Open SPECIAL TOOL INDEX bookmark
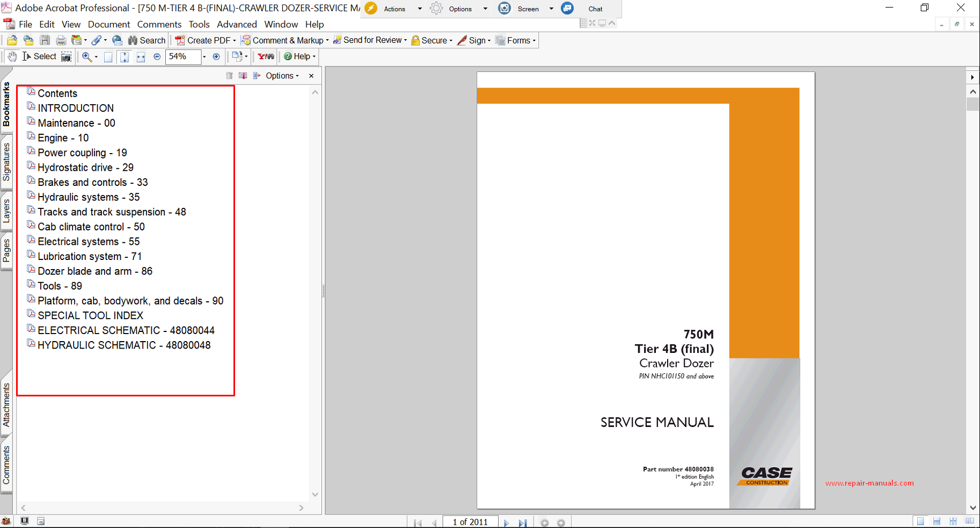This screenshot has height=528, width=980. (90, 316)
